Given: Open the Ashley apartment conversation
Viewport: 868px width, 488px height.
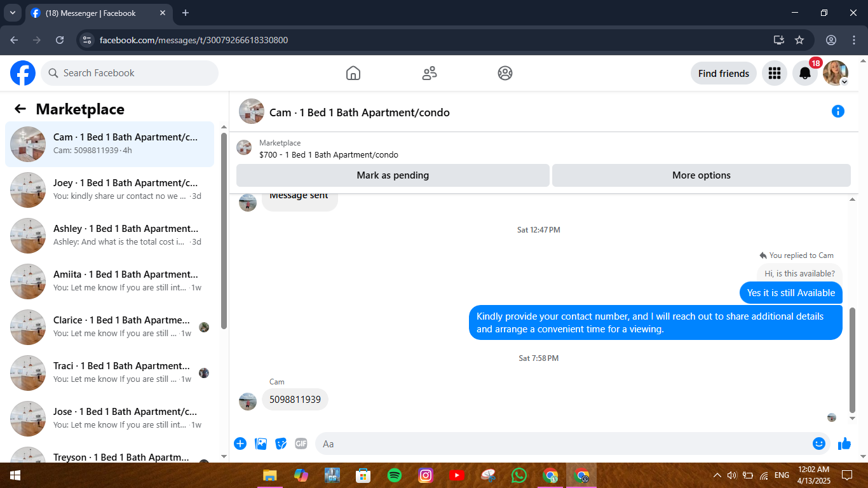Looking at the screenshot, I should click(x=110, y=236).
